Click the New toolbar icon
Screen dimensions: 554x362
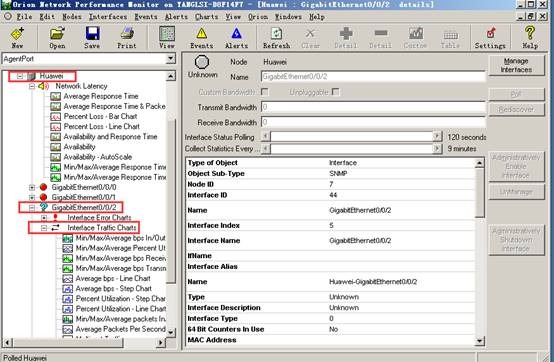click(17, 34)
